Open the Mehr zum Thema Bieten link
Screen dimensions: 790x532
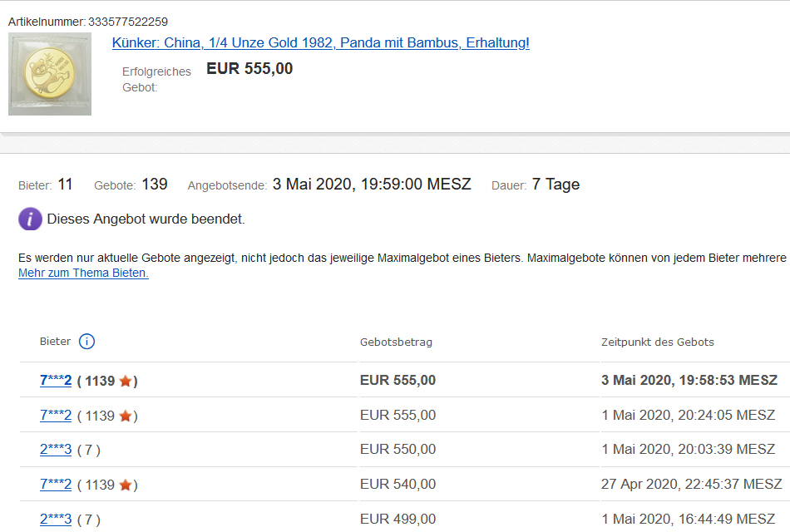[83, 273]
